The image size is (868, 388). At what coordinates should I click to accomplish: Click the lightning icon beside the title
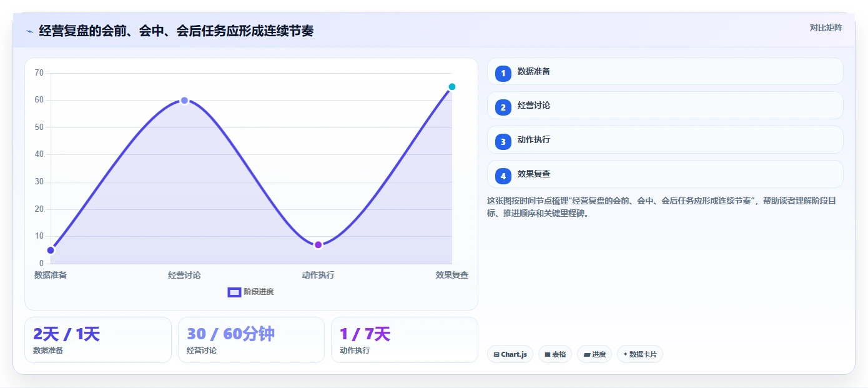[29, 31]
